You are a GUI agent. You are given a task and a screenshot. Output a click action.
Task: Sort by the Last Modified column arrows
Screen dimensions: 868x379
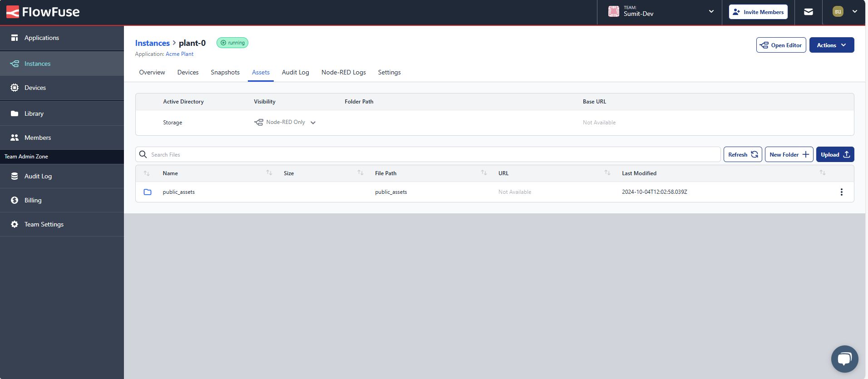(x=823, y=173)
